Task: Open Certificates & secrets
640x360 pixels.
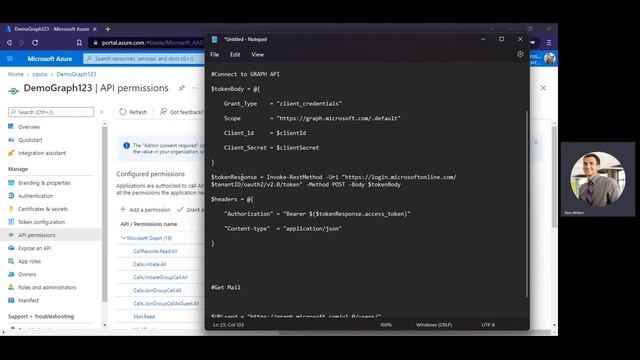Action: pos(42,209)
